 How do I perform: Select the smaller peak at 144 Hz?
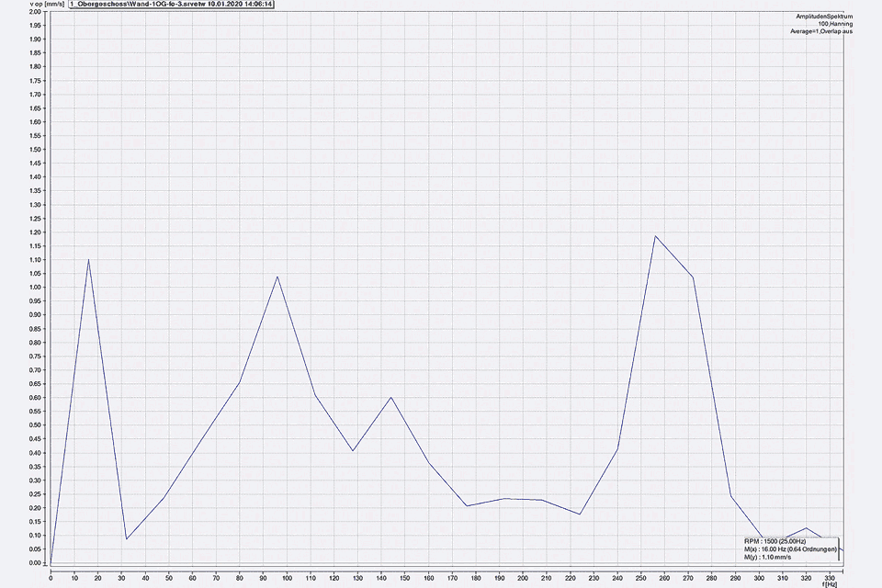tap(390, 398)
